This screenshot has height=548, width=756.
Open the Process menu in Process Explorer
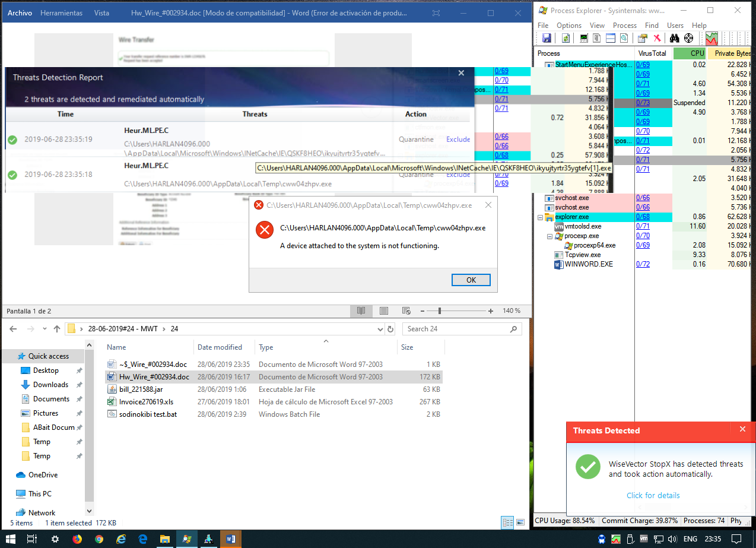pyautogui.click(x=625, y=26)
